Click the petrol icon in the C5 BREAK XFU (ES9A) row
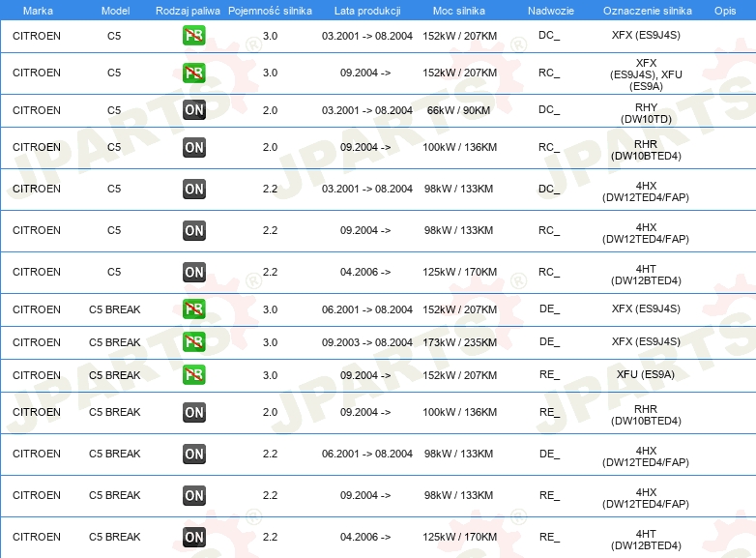This screenshot has width=756, height=558. 193,374
